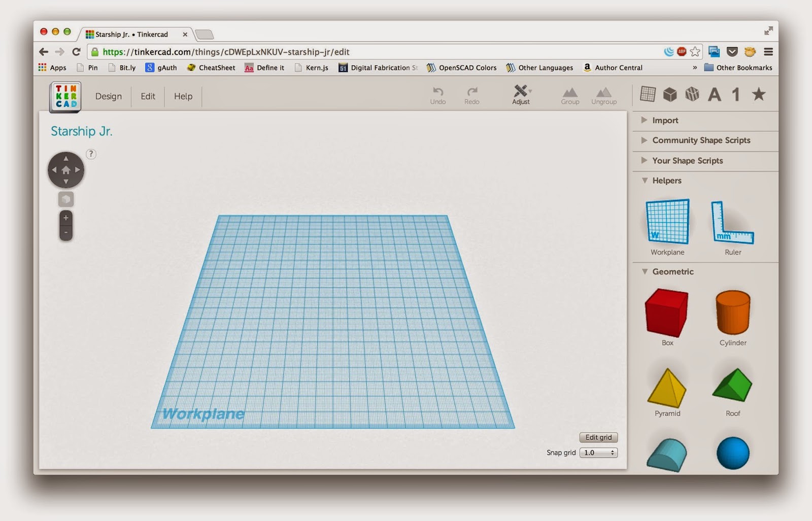Click the browser address bar
Image resolution: width=812 pixels, height=521 pixels.
[376, 52]
